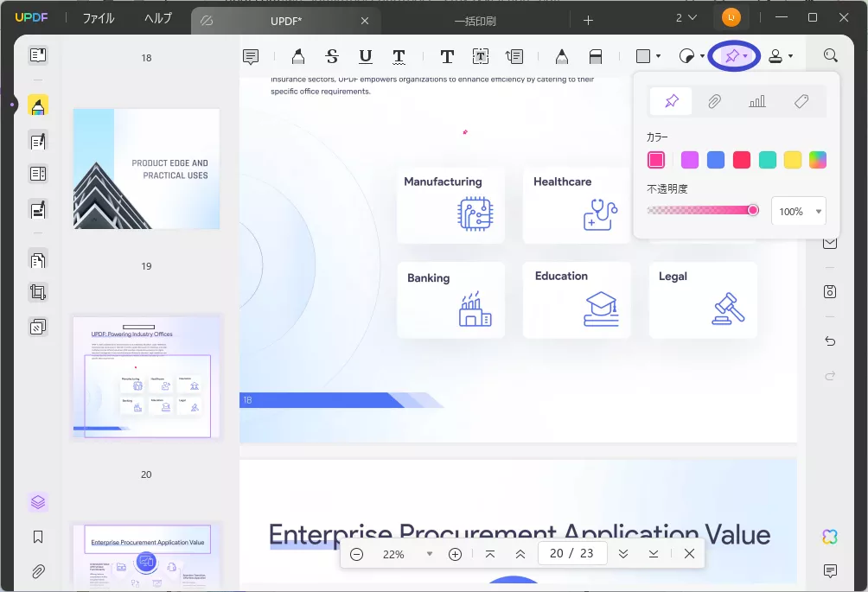Jump to the first page

(x=490, y=554)
